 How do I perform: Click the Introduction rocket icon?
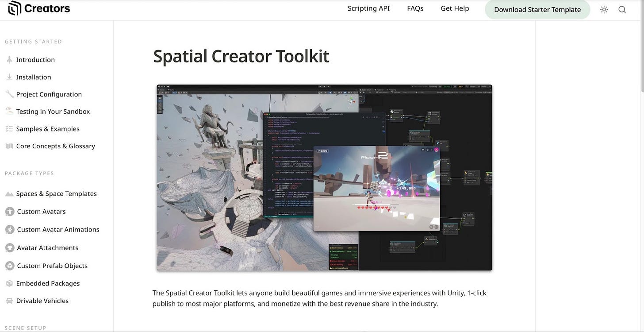pyautogui.click(x=9, y=59)
